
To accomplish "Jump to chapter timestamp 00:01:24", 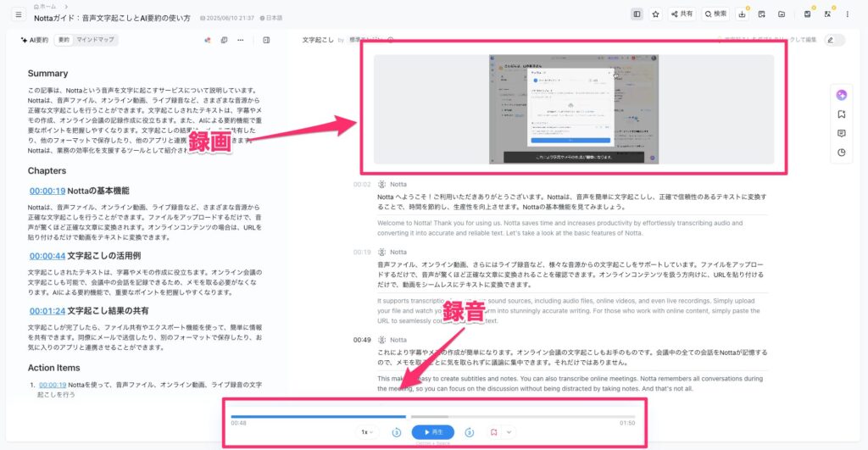I will point(47,311).
